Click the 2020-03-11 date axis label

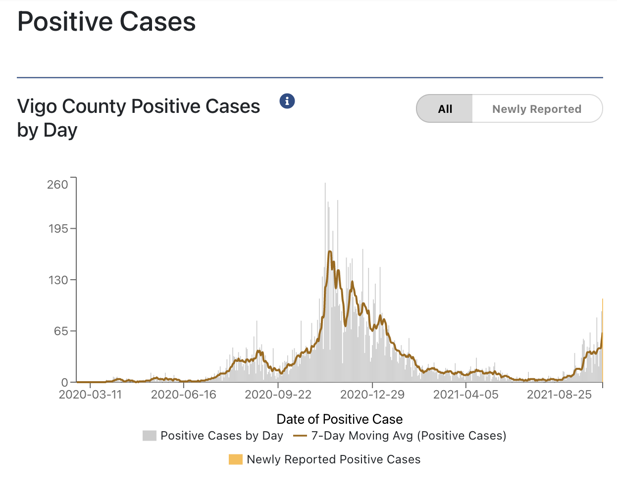[x=90, y=395]
